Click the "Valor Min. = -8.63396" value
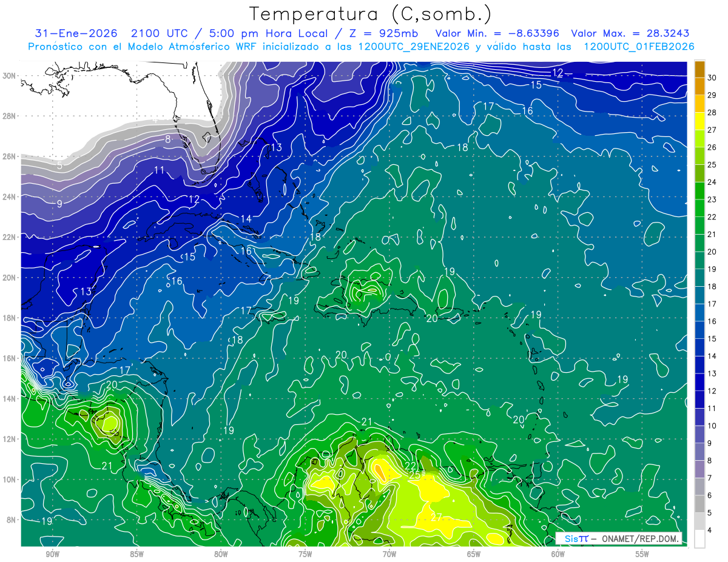728x562 pixels. click(497, 34)
